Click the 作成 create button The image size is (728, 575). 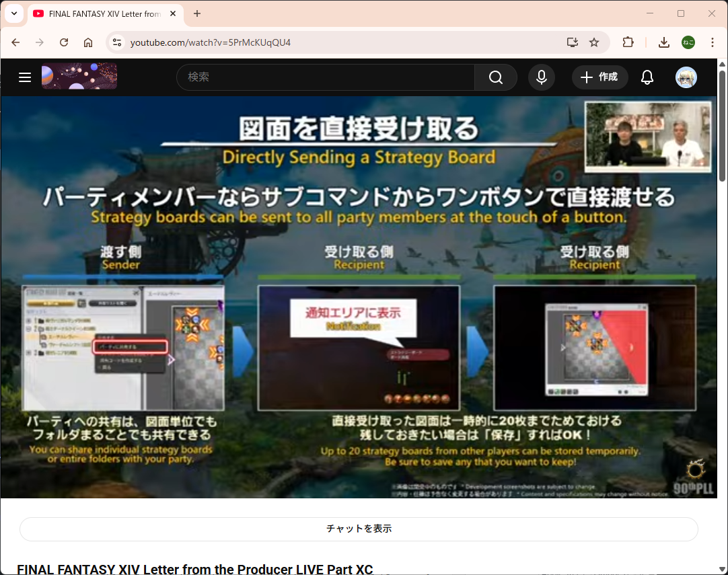[599, 77]
